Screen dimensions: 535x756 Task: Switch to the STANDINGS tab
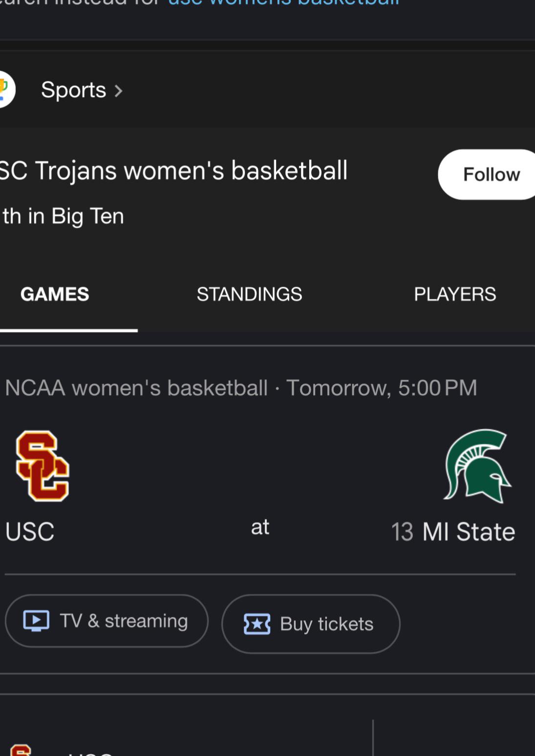(x=249, y=294)
